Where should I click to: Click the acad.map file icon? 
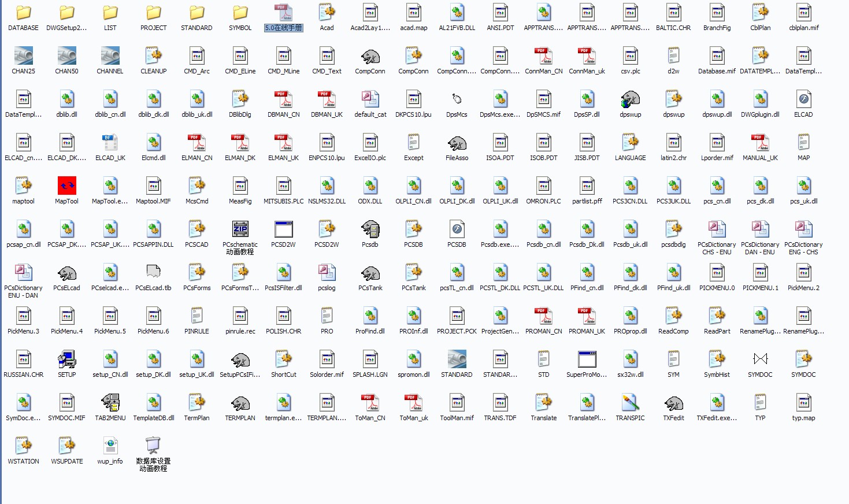(414, 12)
